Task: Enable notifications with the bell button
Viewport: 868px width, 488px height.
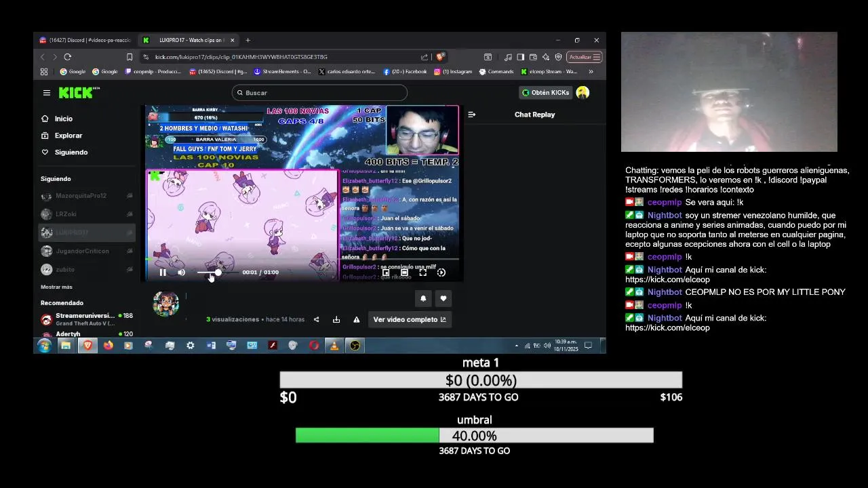Action: [x=423, y=298]
